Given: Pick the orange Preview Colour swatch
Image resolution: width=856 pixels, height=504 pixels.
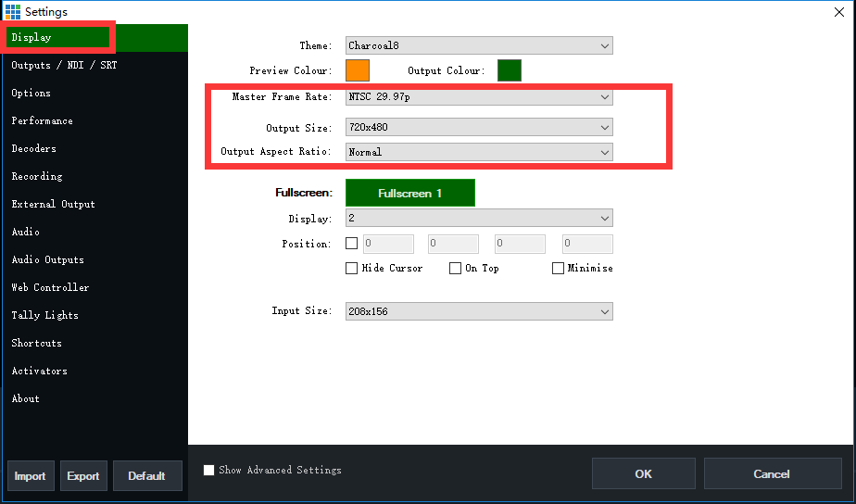Looking at the screenshot, I should tap(358, 70).
